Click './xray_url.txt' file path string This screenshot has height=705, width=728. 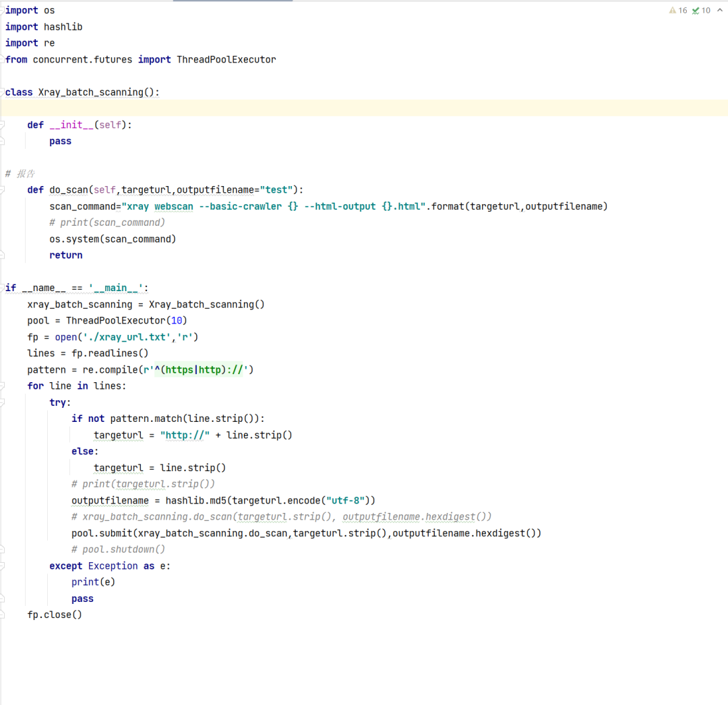point(127,337)
